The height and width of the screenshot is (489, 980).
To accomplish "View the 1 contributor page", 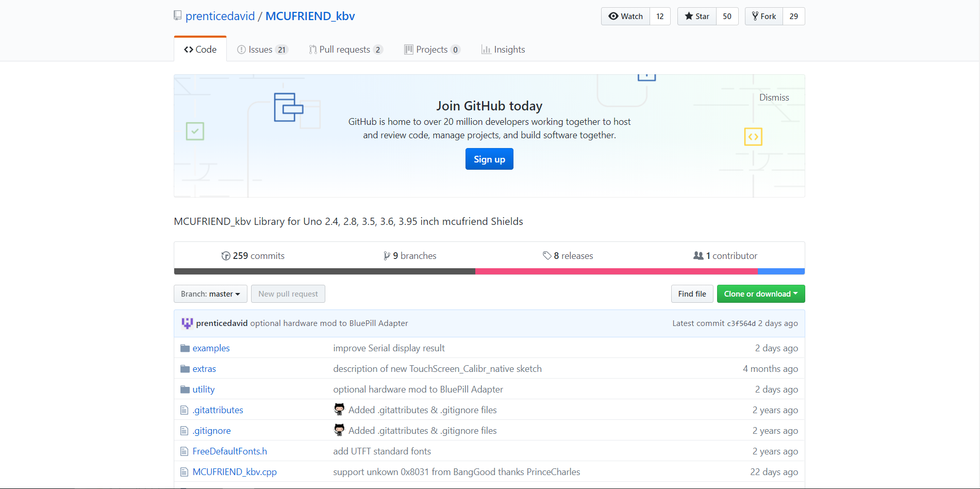I will (725, 256).
